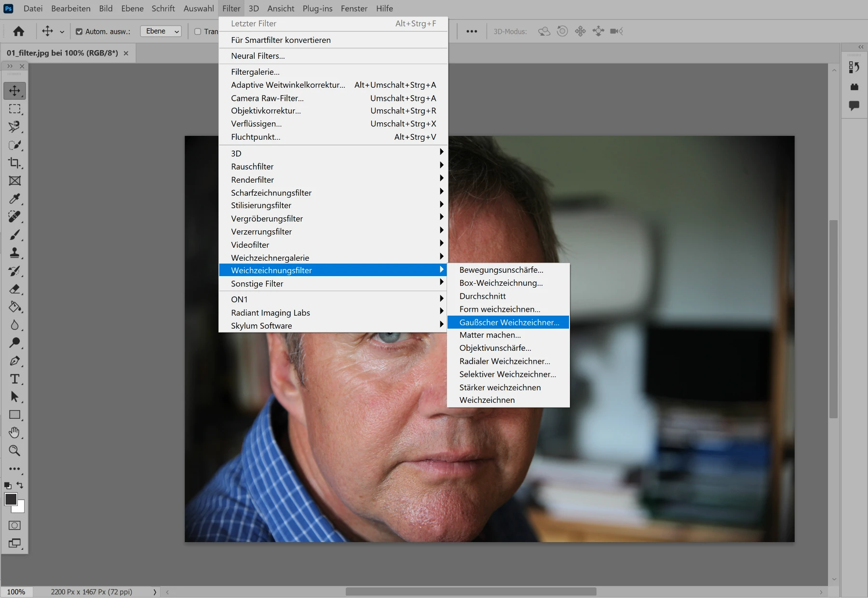The width and height of the screenshot is (868, 598).
Task: Select the Frame tool
Action: pos(14,181)
